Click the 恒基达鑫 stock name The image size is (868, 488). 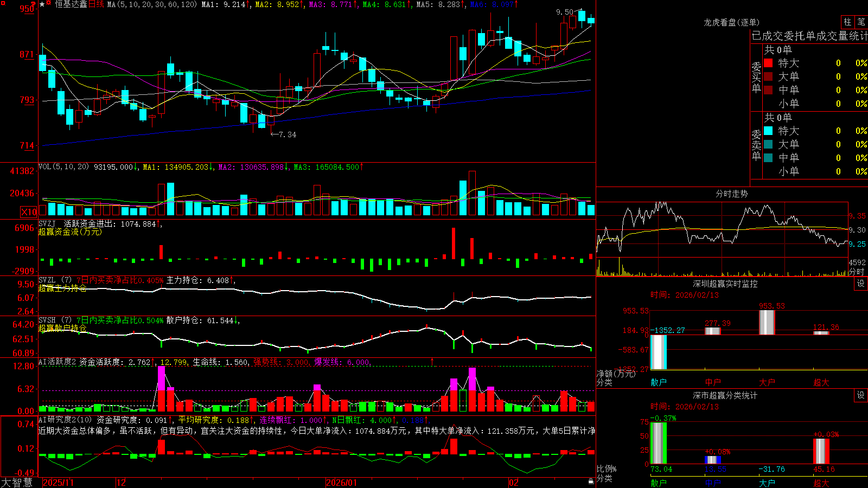71,4
